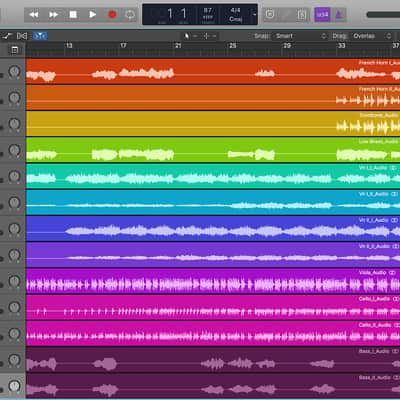Viewport: 400px width, 400px height.
Task: Stop playback with the Stop button
Action: pyautogui.click(x=73, y=15)
